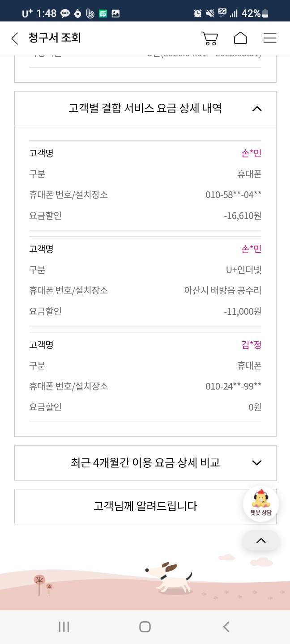Tap the 김*정 customer name
The width and height of the screenshot is (290, 644).
tap(251, 345)
